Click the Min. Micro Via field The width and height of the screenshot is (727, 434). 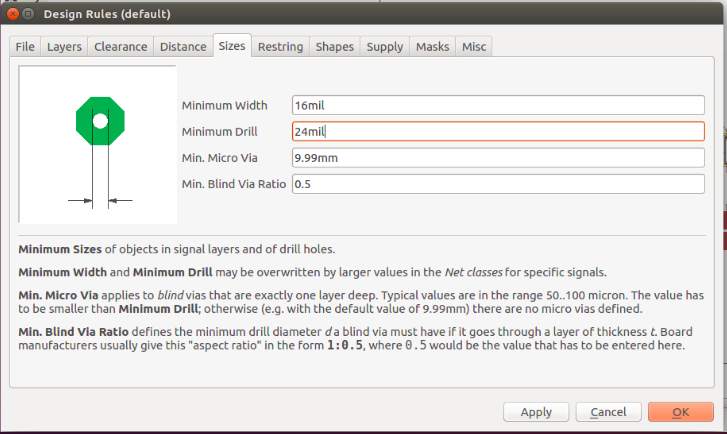497,158
